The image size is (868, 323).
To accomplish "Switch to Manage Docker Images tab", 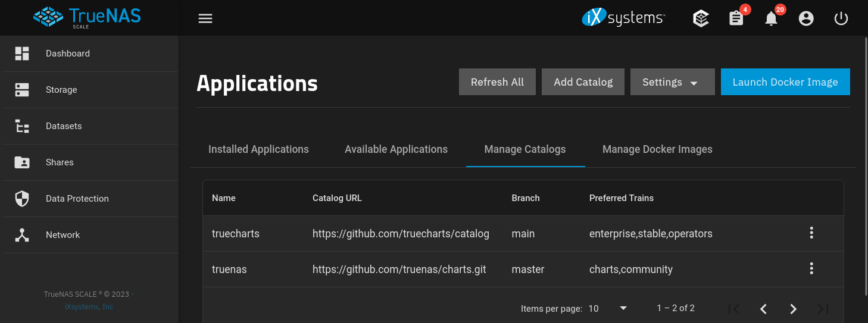I will tap(657, 149).
